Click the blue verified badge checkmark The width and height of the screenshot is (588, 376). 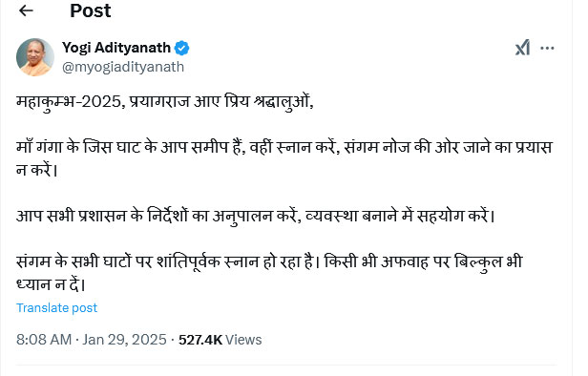182,48
